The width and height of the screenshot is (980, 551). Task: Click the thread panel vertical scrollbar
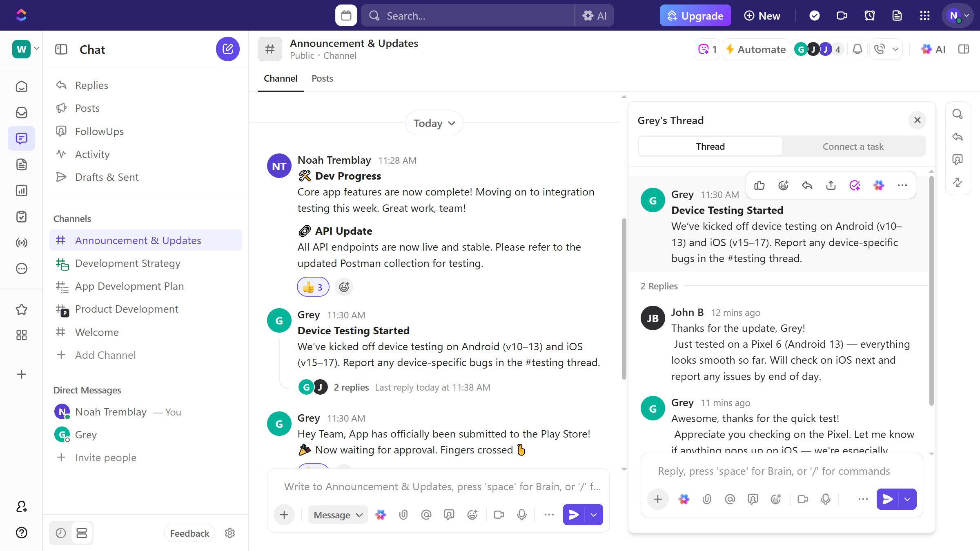point(931,290)
